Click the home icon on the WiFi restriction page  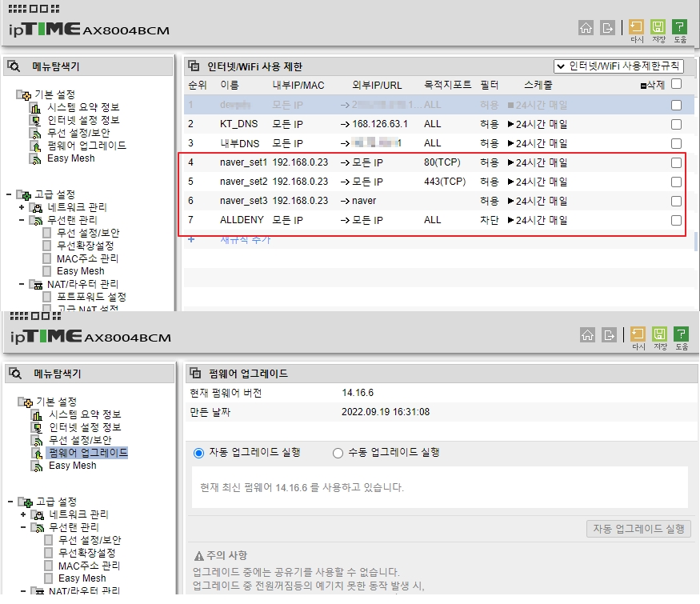(586, 28)
